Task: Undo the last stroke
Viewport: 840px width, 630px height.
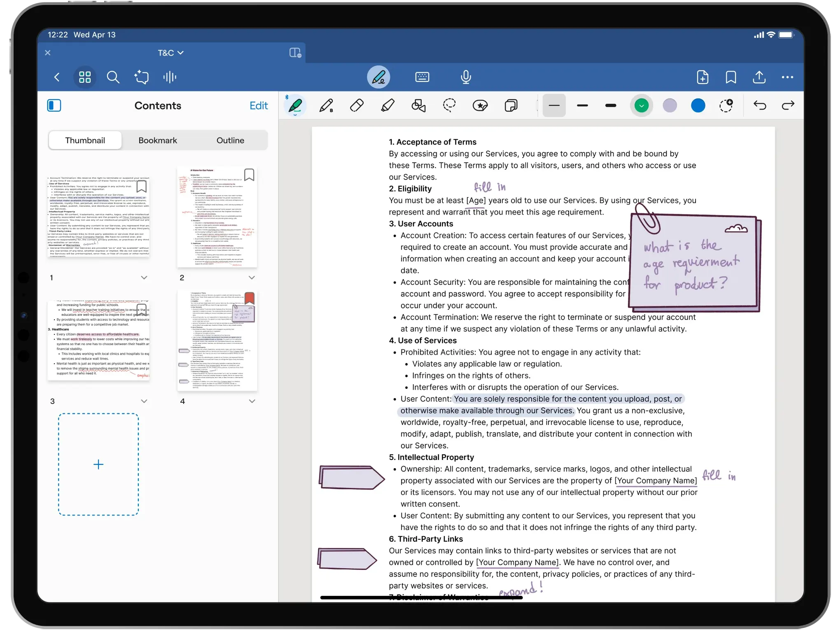Action: click(760, 106)
